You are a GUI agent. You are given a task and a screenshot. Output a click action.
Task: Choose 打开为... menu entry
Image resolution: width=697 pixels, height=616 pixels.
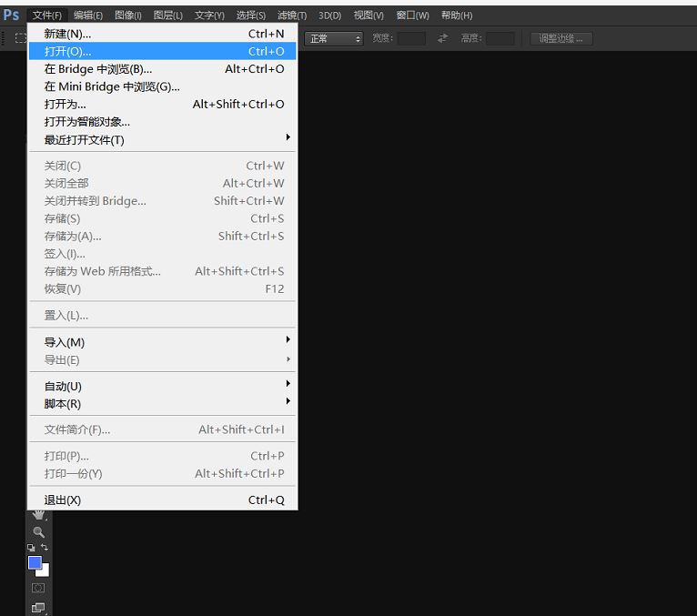pyautogui.click(x=162, y=104)
